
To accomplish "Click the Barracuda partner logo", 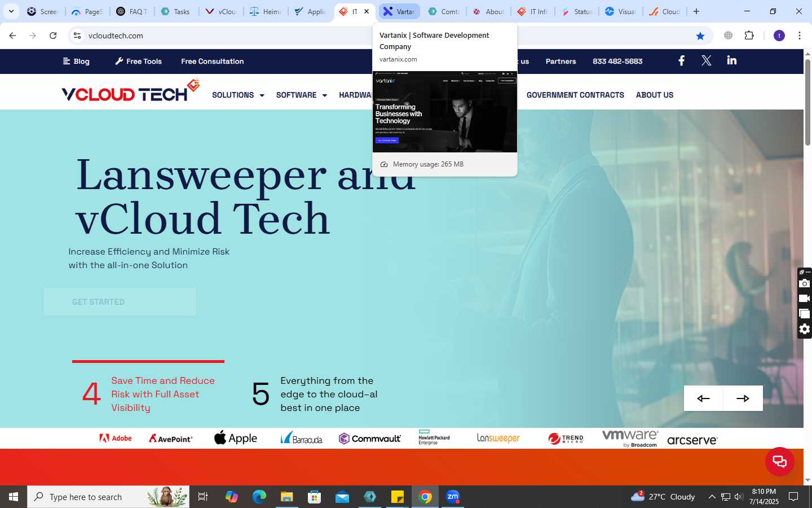I will 302,438.
